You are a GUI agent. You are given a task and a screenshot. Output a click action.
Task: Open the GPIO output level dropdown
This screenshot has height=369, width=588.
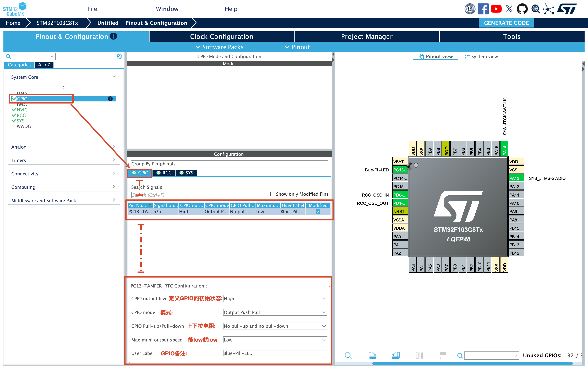(x=275, y=299)
